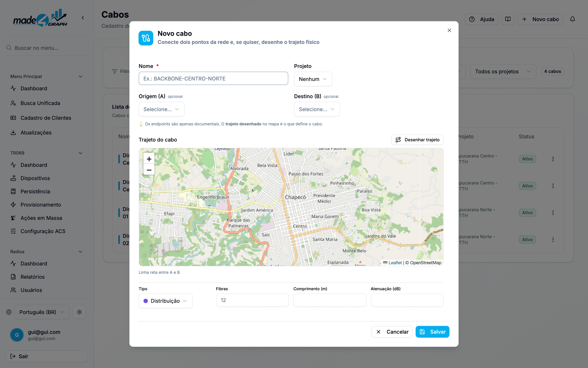The height and width of the screenshot is (368, 588).
Task: Close the Novo cabo dialog
Action: 449,30
